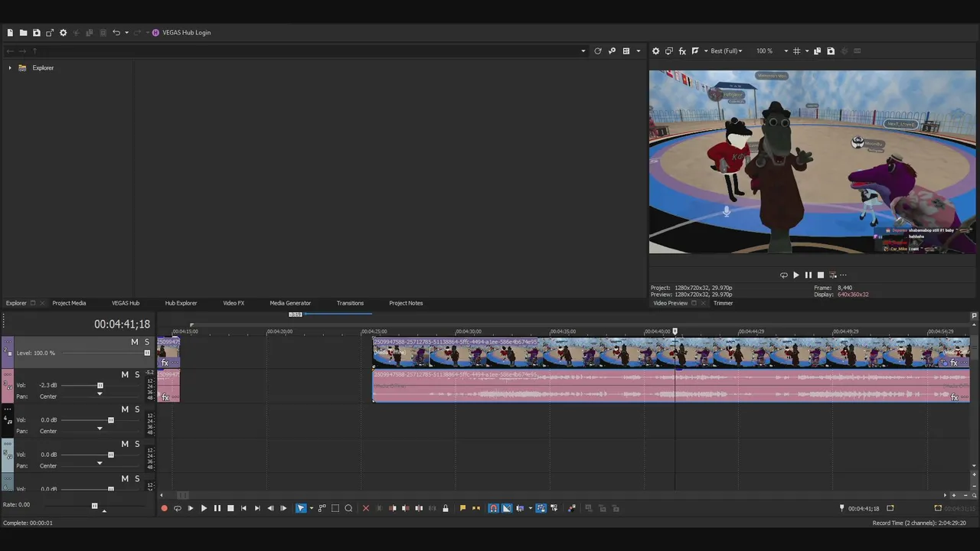
Task: Go to project end in transport bar
Action: [257, 508]
